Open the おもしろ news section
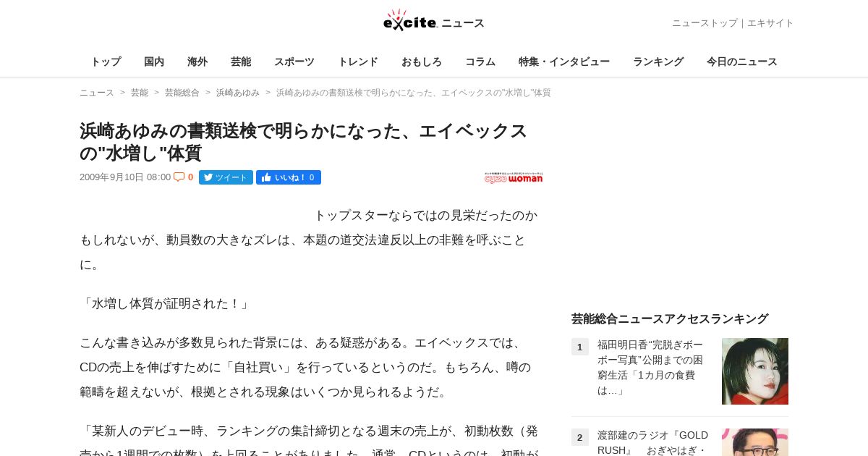868x456 pixels. pyautogui.click(x=422, y=62)
